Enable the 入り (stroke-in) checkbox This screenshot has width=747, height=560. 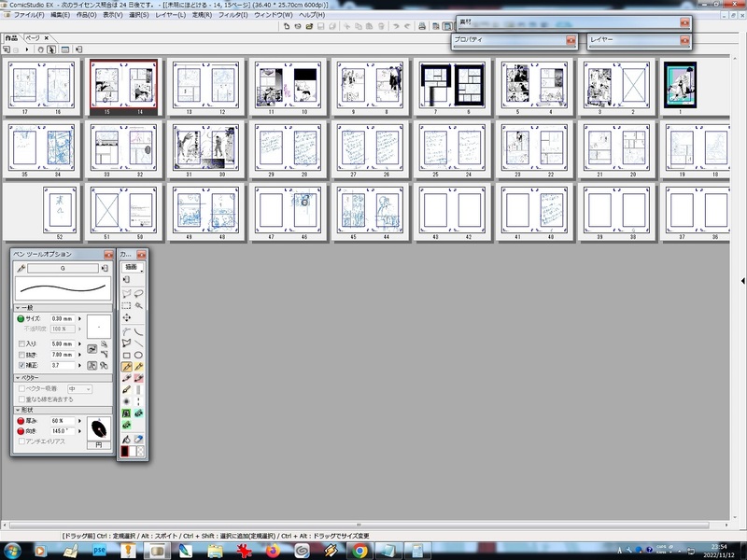click(x=21, y=343)
